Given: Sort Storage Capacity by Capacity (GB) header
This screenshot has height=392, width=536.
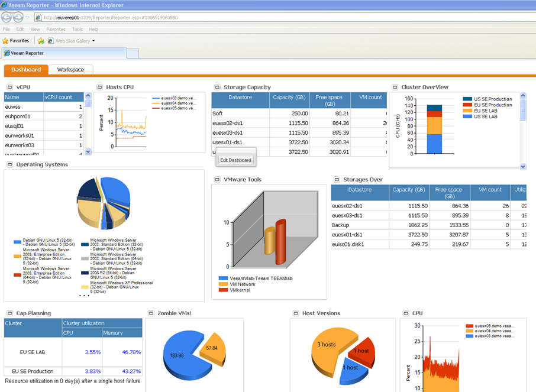Looking at the screenshot, I should click(x=289, y=100).
